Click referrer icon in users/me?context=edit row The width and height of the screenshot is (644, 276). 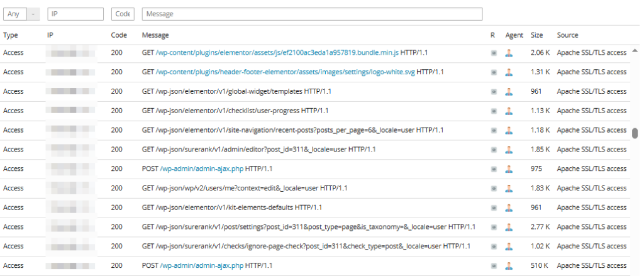point(494,189)
